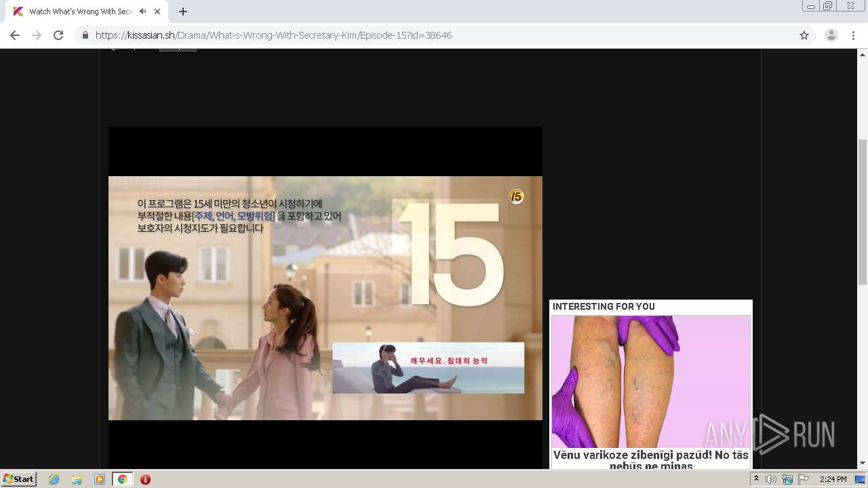Open the Chrome profile avatar
The height and width of the screenshot is (488, 868).
pos(831,35)
